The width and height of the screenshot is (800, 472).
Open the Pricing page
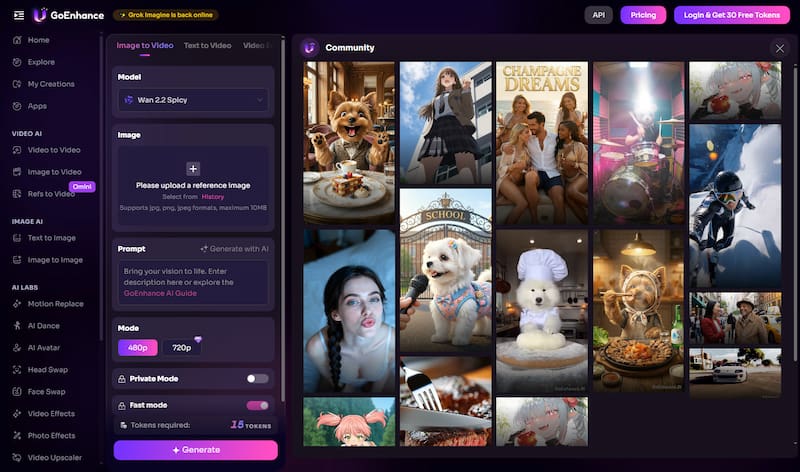643,15
